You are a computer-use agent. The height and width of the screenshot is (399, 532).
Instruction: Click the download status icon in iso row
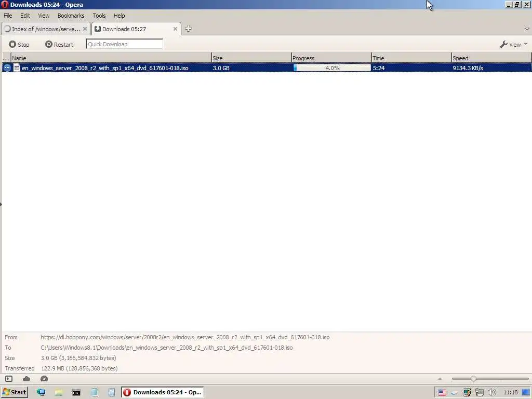7,68
